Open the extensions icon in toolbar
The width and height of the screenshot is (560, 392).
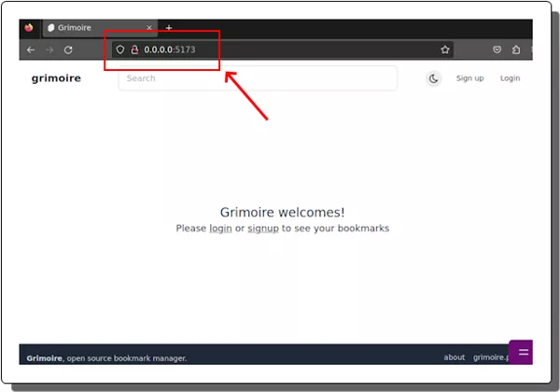click(516, 49)
